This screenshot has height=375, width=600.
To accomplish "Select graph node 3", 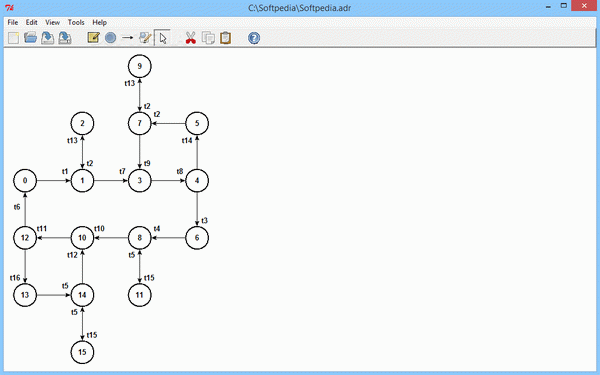I will [140, 181].
